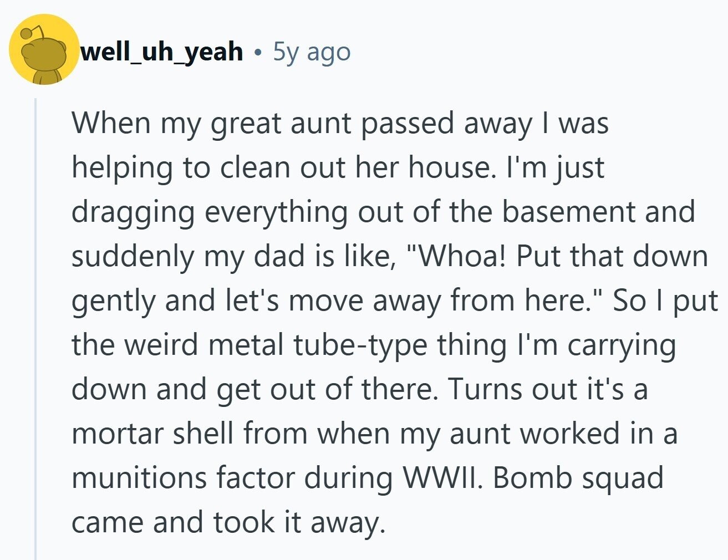Click the words "Turns out" in the comment
Viewport: 728px width, 560px height.
512,389
